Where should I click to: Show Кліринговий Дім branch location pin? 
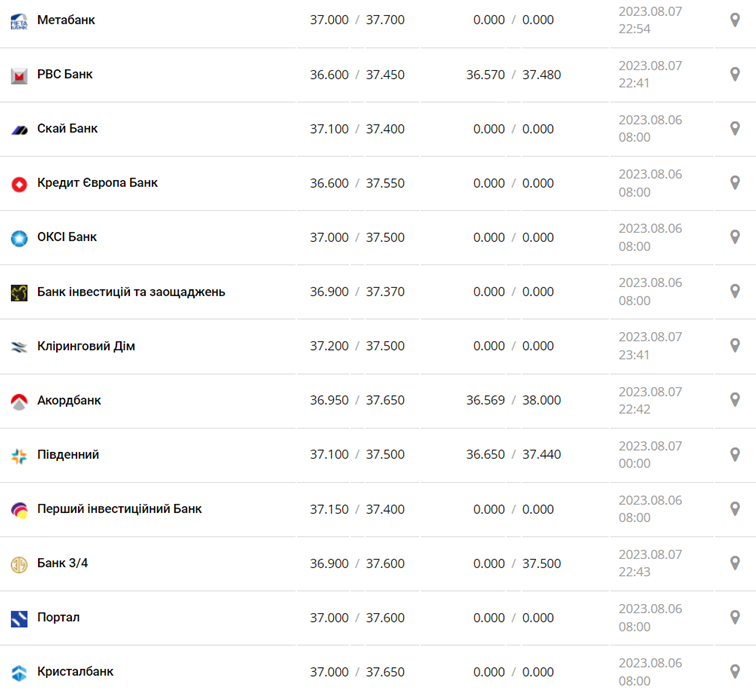tap(735, 346)
